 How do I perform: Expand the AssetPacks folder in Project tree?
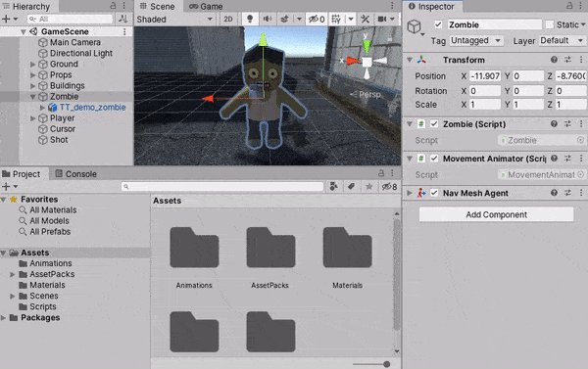13,274
